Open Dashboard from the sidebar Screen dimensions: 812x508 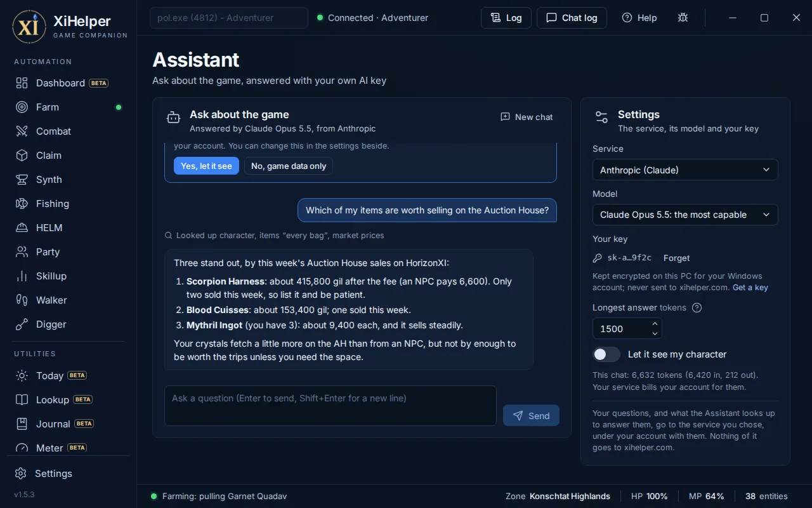point(68,83)
